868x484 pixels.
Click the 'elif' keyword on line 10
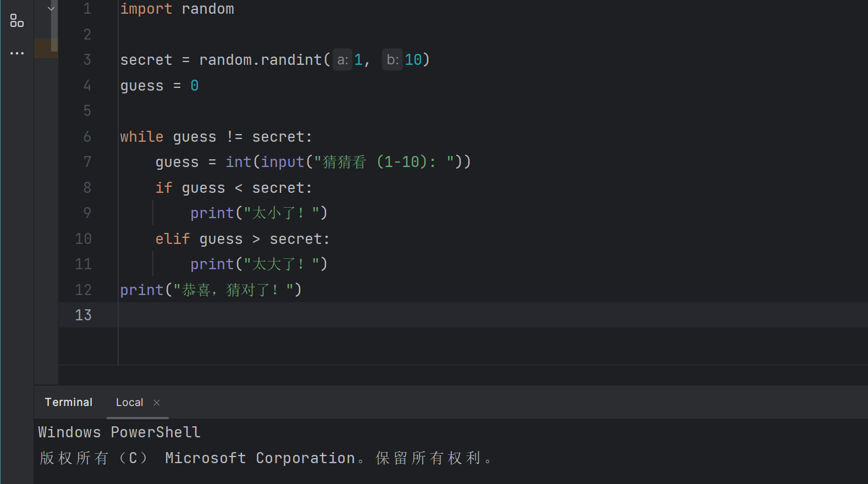point(172,239)
